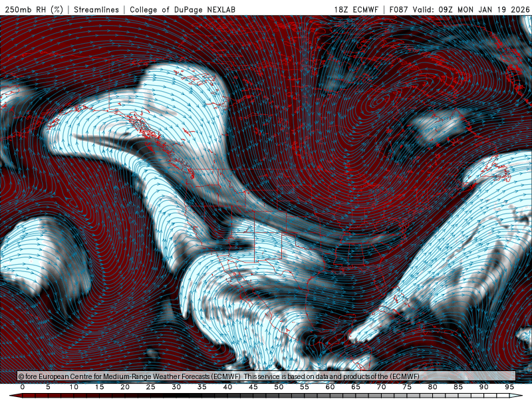Select the "18Z ECMWF" model run label
Image resolution: width=532 pixels, height=399 pixels.
point(356,9)
